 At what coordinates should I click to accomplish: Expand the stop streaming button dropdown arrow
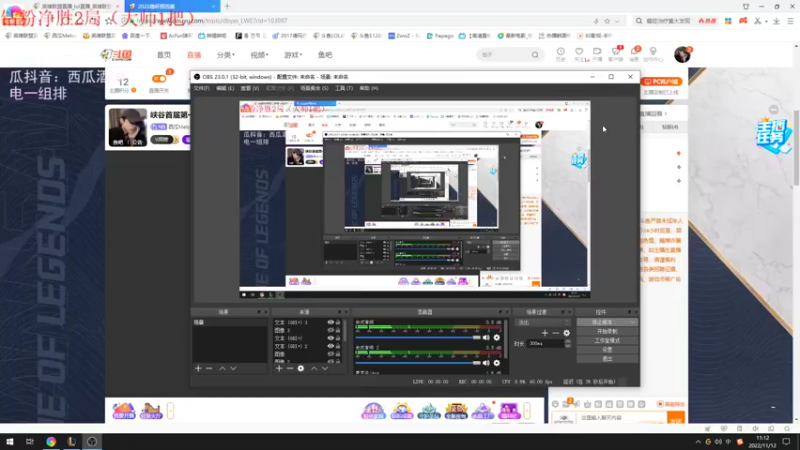[633, 322]
